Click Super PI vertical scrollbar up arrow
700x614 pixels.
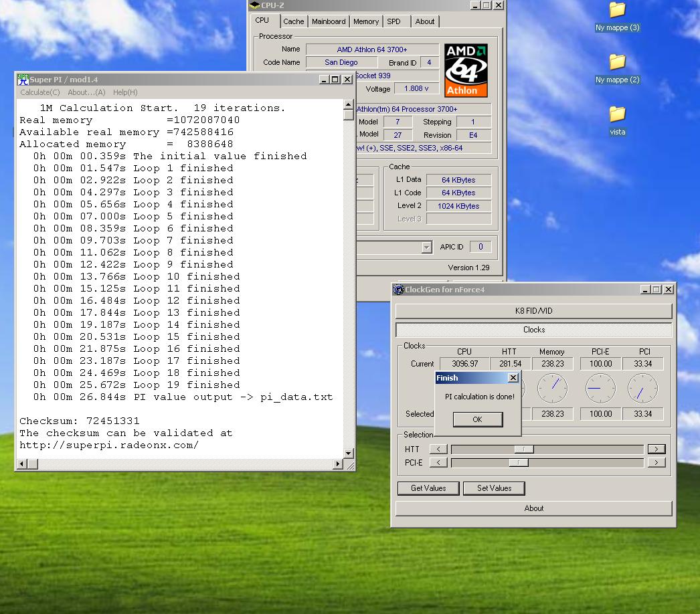(349, 104)
